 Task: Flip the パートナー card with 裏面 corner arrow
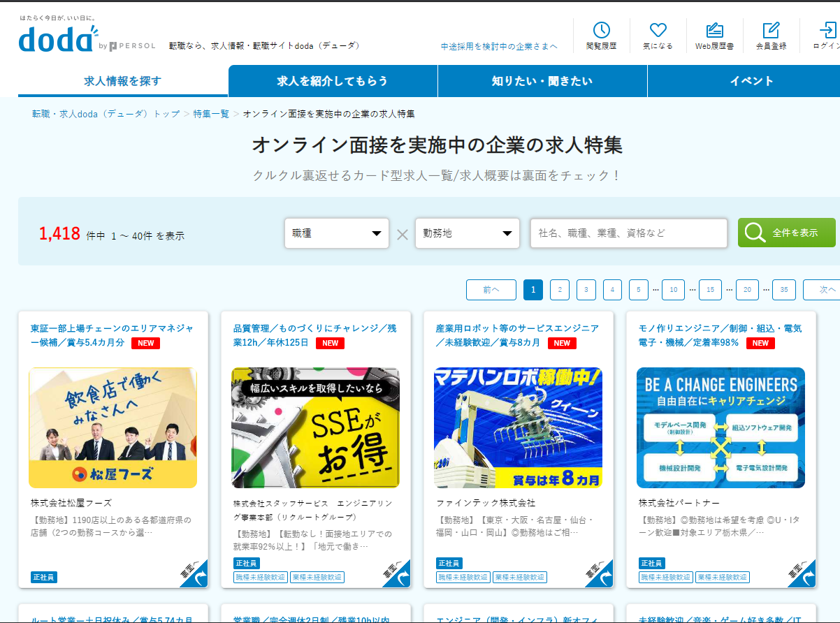[802, 573]
